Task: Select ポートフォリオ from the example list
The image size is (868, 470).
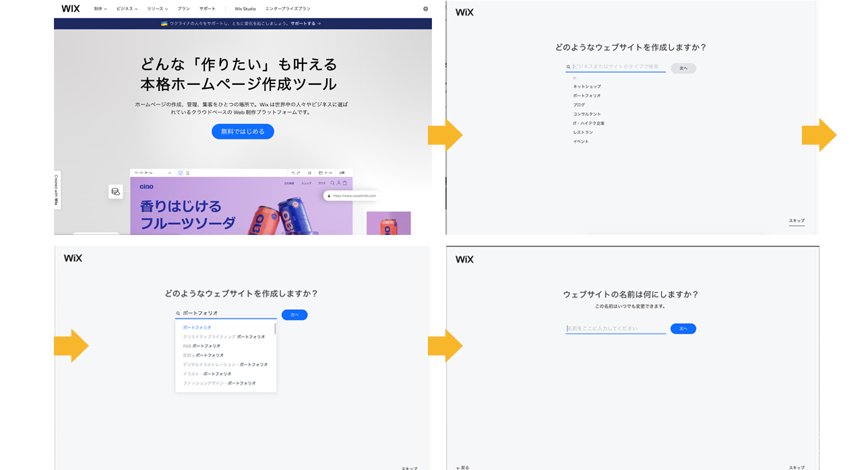Action: click(587, 96)
